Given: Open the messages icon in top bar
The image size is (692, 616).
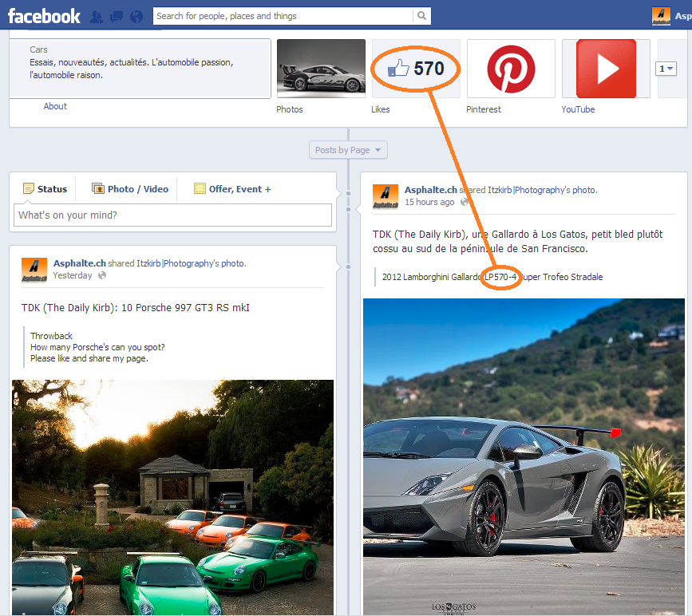Looking at the screenshot, I should point(117,17).
